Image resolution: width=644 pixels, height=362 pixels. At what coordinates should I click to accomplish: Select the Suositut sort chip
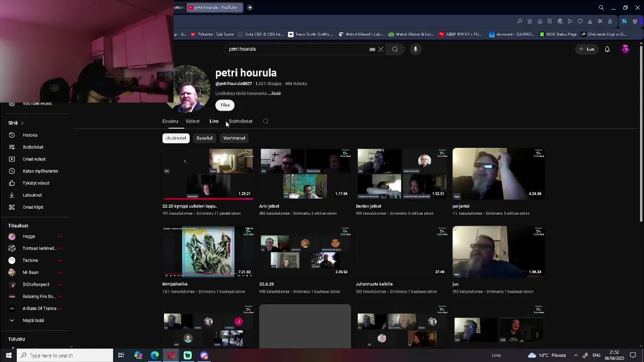[x=204, y=138]
